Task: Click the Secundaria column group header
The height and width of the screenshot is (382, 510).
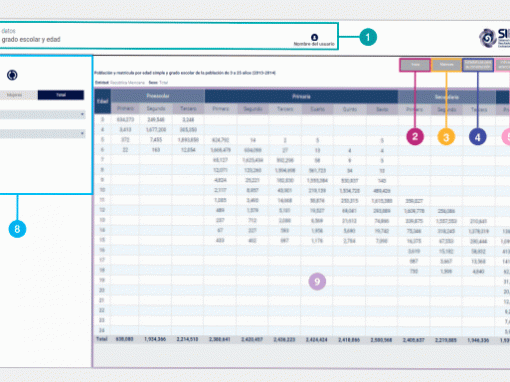Action: click(x=447, y=97)
